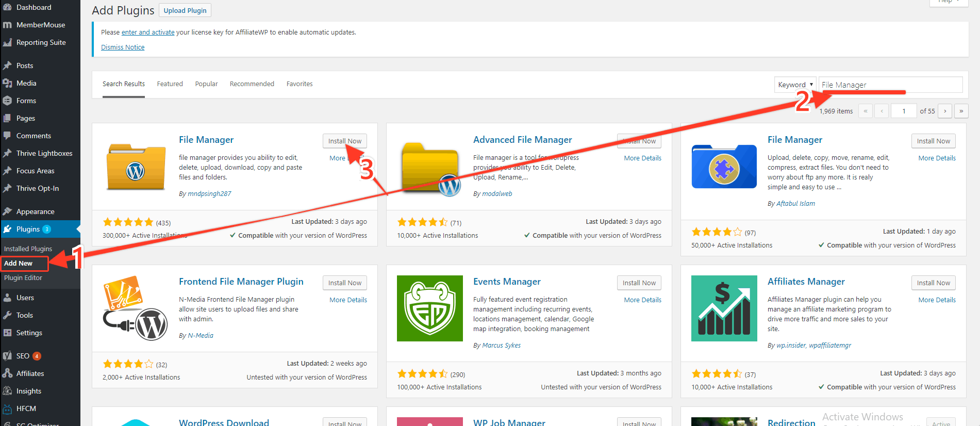
Task: Open the Advanced File Manager title link
Action: click(x=523, y=140)
